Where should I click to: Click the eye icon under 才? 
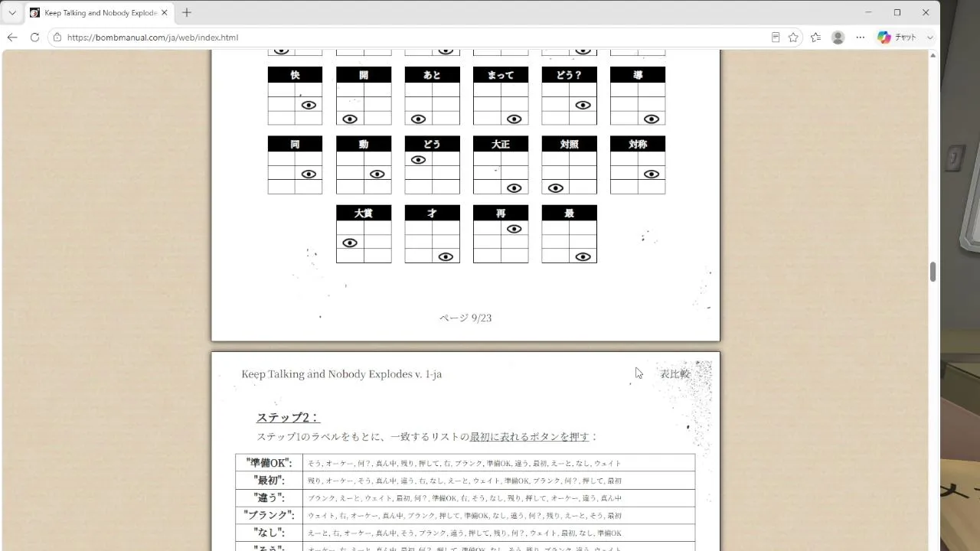(x=446, y=256)
